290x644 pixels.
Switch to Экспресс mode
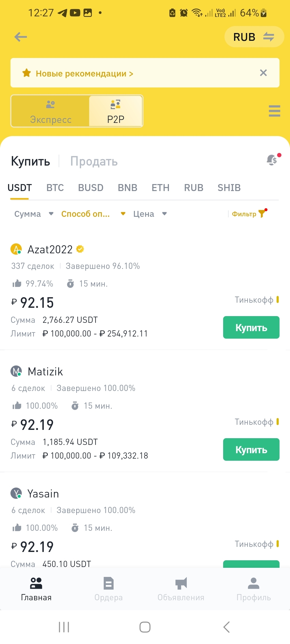(50, 111)
